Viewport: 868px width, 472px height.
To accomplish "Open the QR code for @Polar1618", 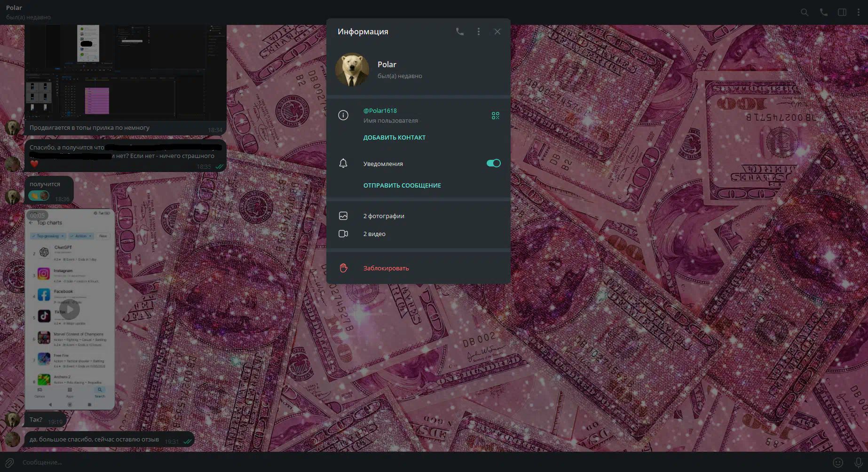I will pyautogui.click(x=495, y=116).
